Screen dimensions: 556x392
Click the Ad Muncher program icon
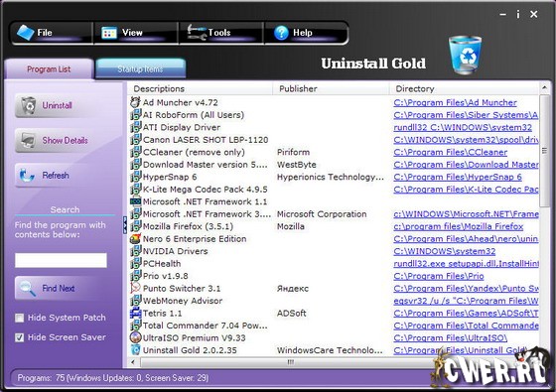(x=135, y=102)
